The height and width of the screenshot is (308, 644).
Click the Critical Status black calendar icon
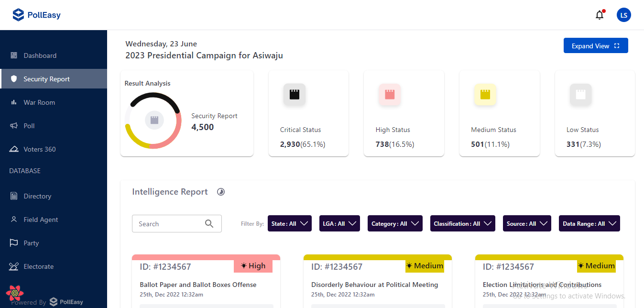294,94
